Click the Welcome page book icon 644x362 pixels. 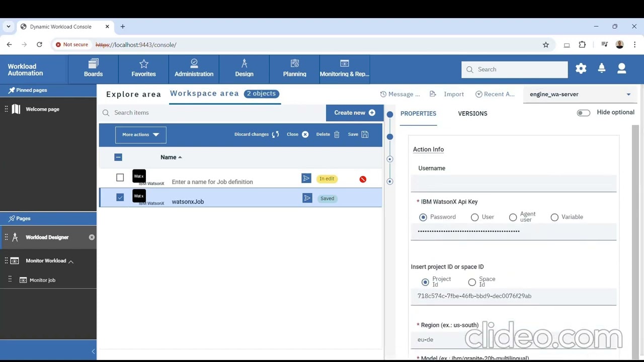pos(16,109)
